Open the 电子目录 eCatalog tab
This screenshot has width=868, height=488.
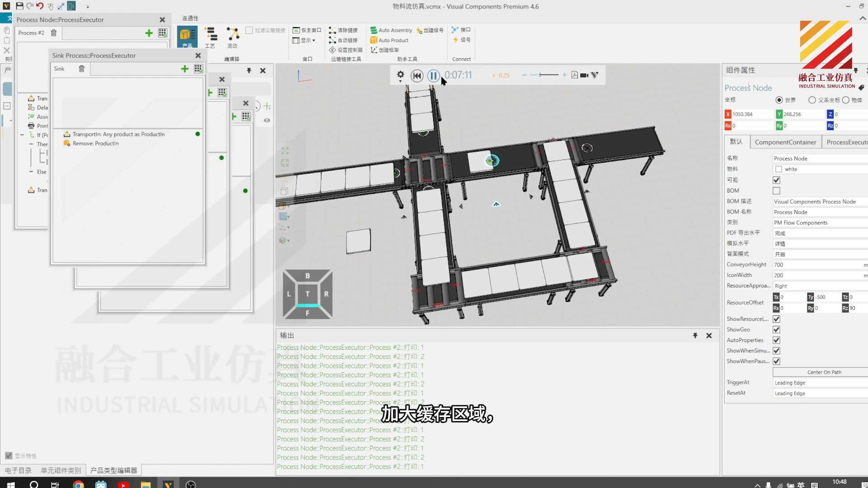[x=18, y=470]
